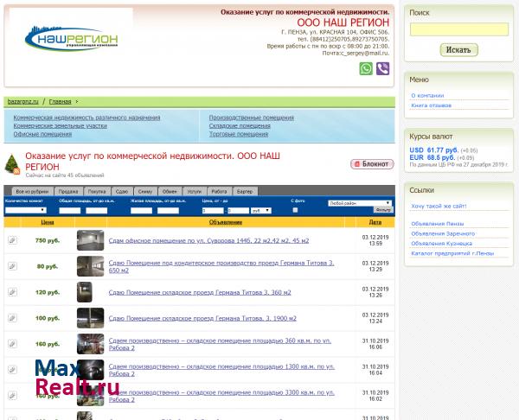Open the 'Количество комнат' dropdown
Screen dimensions: 519x420
point(26,210)
